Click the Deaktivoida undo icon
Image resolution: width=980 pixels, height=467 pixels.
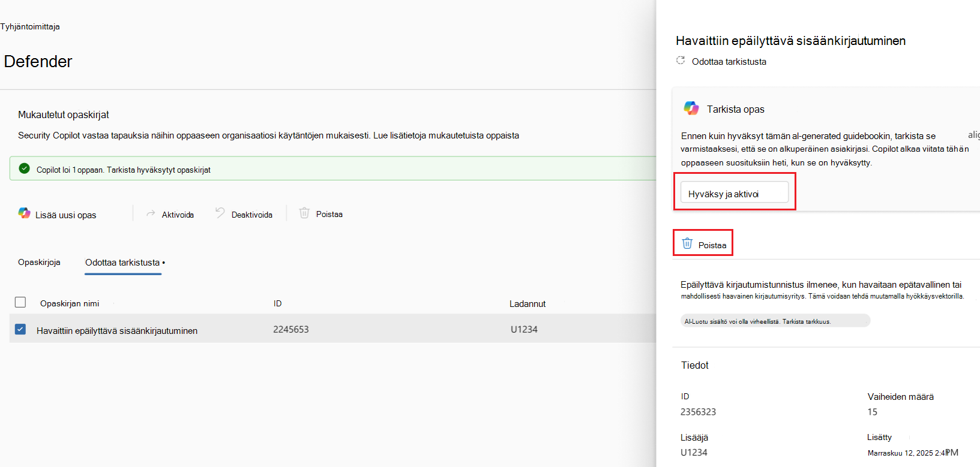pos(220,213)
